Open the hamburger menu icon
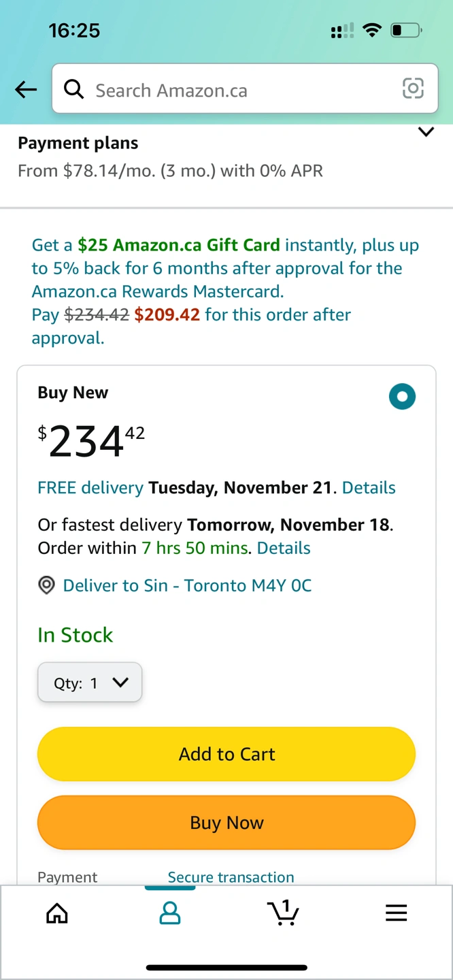 tap(396, 913)
